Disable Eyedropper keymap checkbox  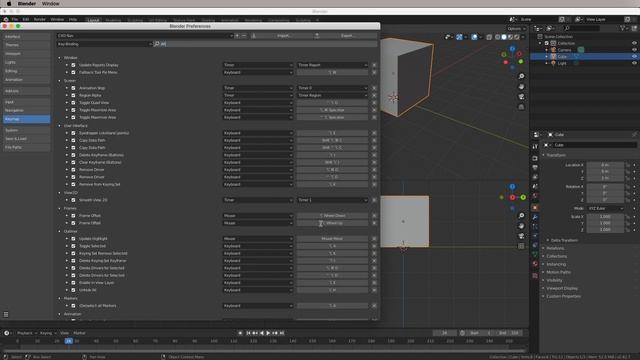point(73,133)
